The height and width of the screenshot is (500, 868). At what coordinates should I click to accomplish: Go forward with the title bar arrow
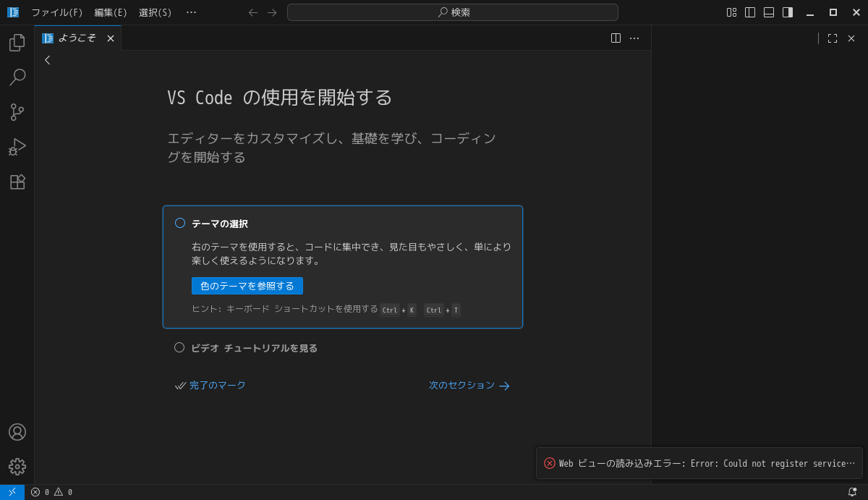click(x=272, y=12)
